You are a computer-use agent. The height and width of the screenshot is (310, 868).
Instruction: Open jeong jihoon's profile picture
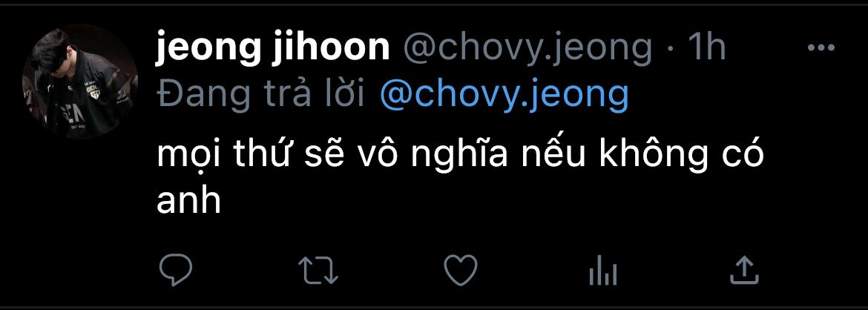tap(79, 81)
